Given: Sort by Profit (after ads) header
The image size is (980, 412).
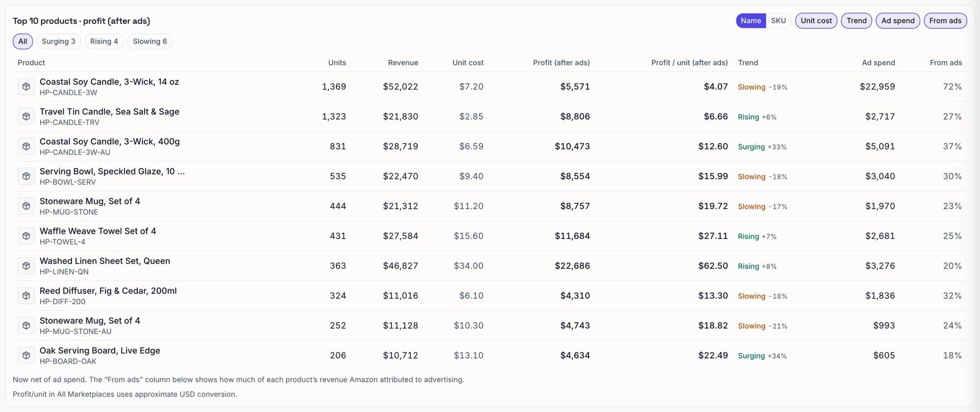Looking at the screenshot, I should tap(562, 63).
